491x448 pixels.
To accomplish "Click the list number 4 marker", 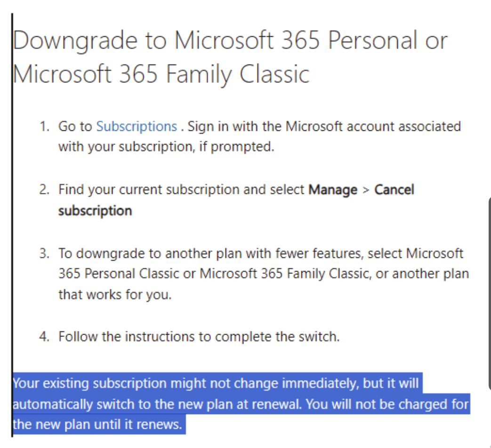I will pyautogui.click(x=44, y=336).
